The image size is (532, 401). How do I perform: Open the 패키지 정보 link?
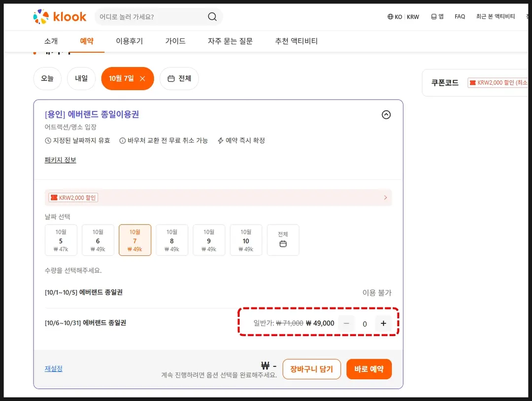pyautogui.click(x=61, y=160)
